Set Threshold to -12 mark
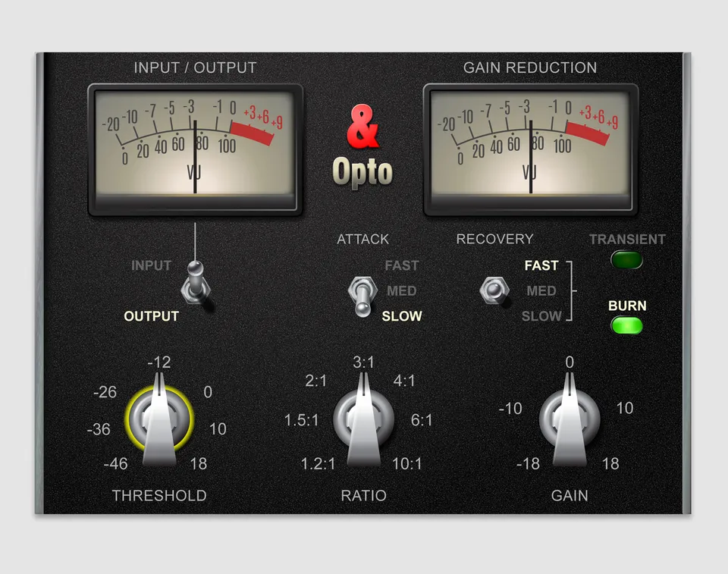The width and height of the screenshot is (728, 574). tap(159, 362)
